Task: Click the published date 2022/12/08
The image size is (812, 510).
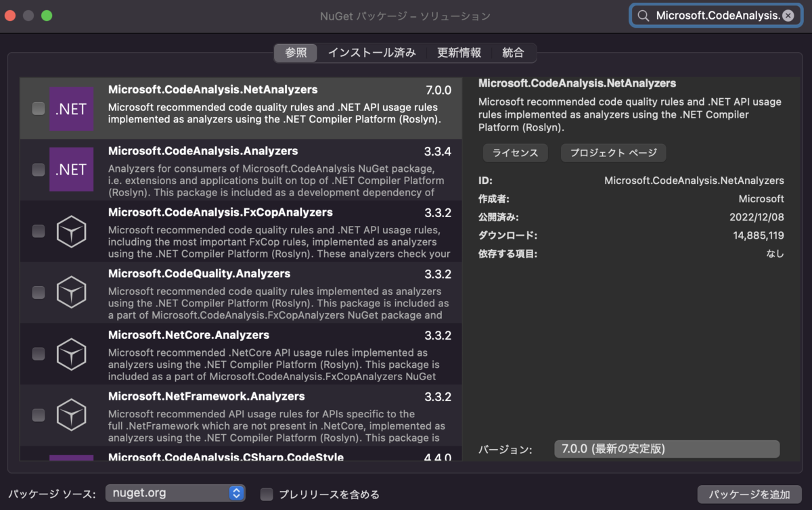Action: coord(757,217)
